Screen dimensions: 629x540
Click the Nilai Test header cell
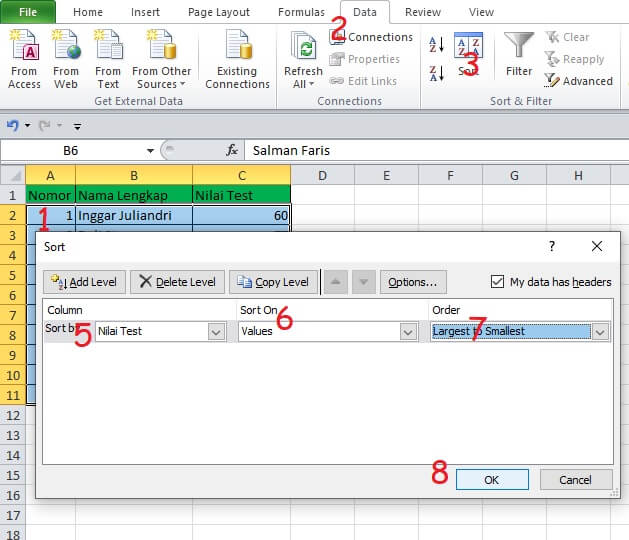coord(241,195)
